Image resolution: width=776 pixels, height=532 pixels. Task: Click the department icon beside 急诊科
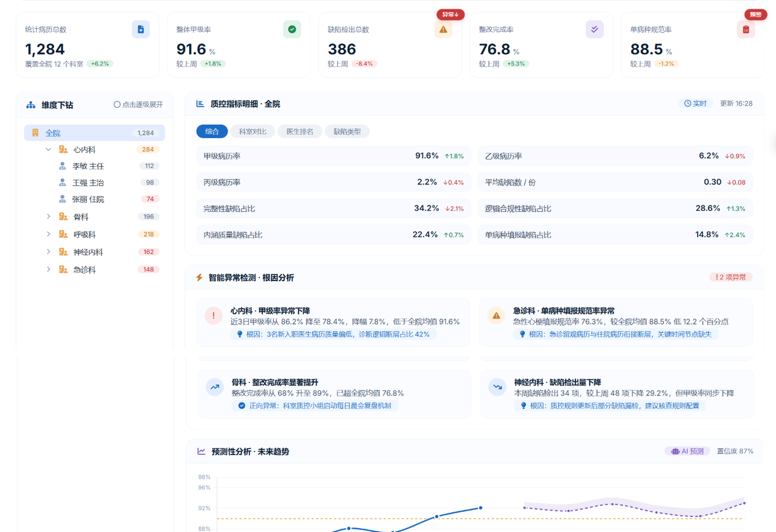[x=63, y=270]
